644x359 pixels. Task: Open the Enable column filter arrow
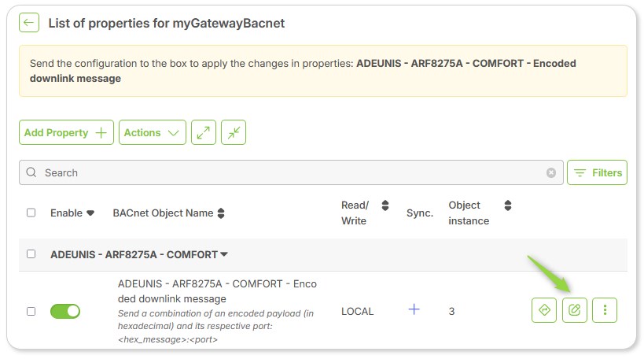pyautogui.click(x=90, y=213)
